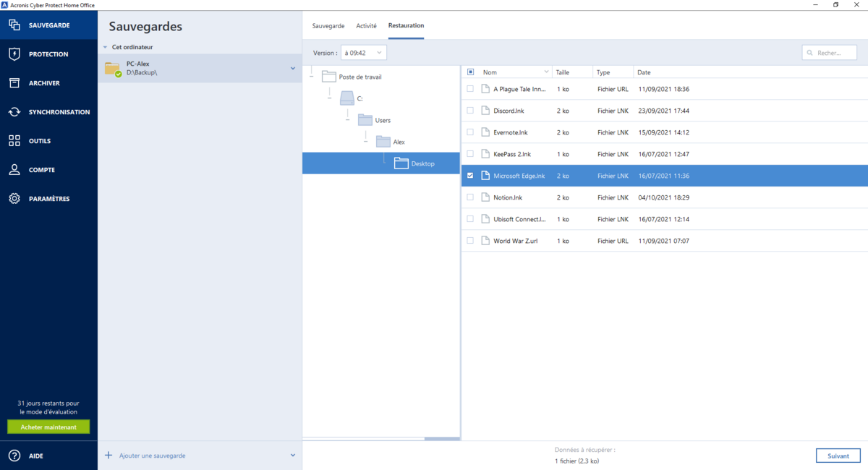Maximize the Acronis window
Viewport: 868px width, 470px height.
pyautogui.click(x=835, y=5)
